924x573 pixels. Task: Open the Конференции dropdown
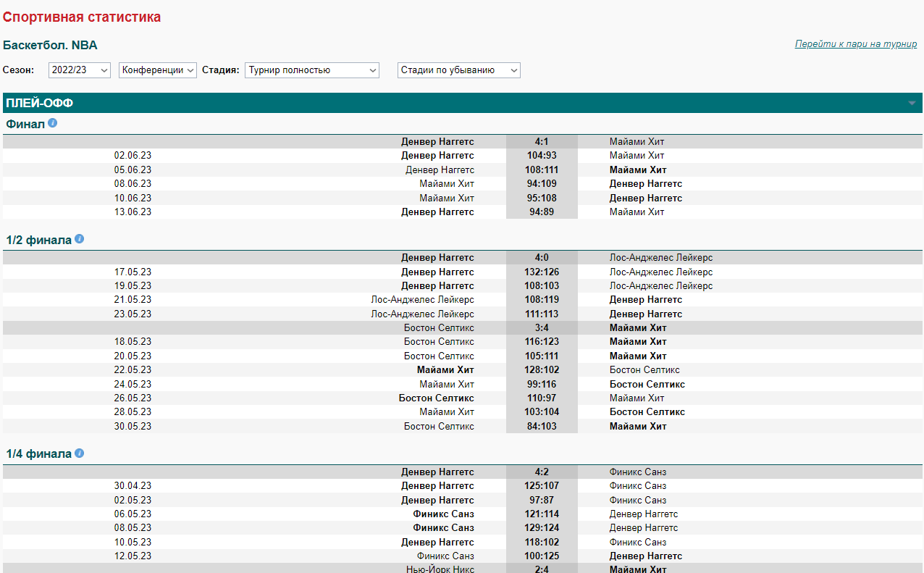pos(158,70)
